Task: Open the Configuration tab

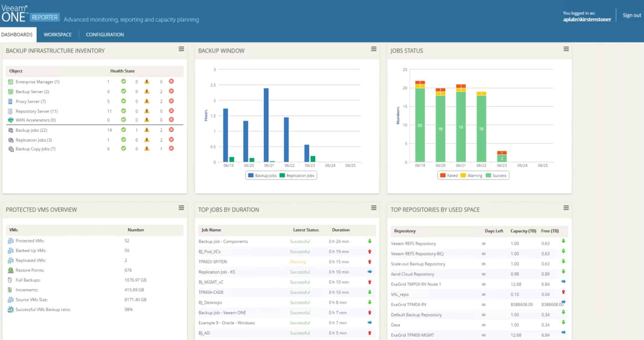Action: click(x=105, y=34)
